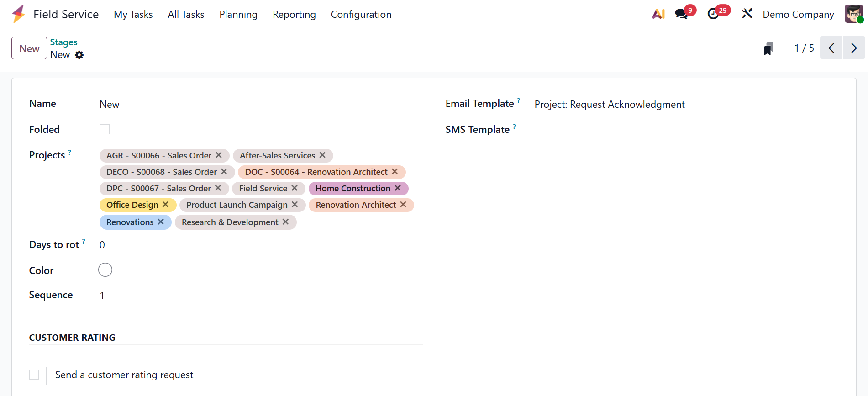Open the stage Color picker circle
The width and height of the screenshot is (868, 396).
coord(105,270)
